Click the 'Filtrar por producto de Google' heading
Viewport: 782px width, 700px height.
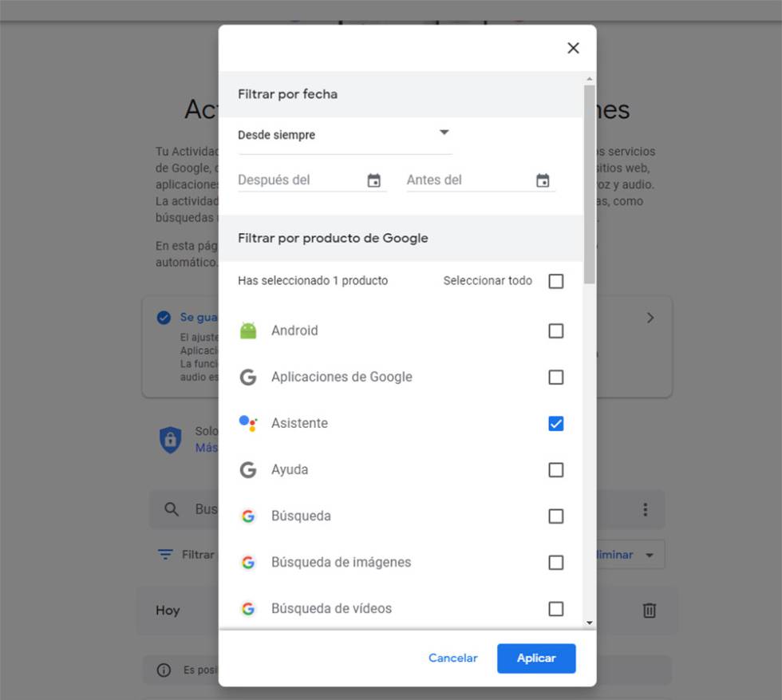click(x=333, y=238)
